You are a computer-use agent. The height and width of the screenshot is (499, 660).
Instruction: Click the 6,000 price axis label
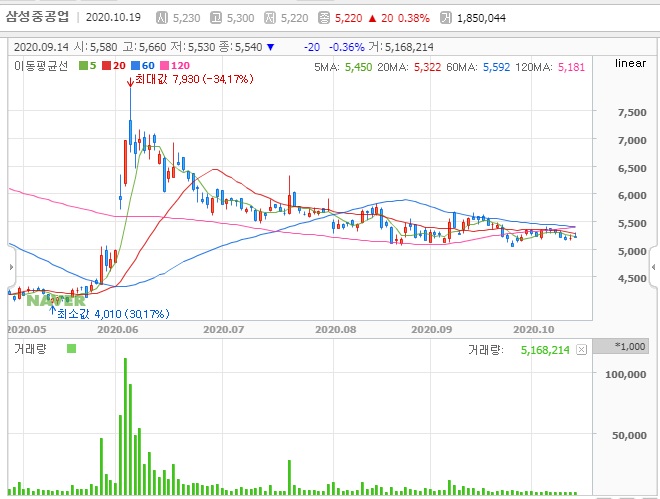click(632, 196)
